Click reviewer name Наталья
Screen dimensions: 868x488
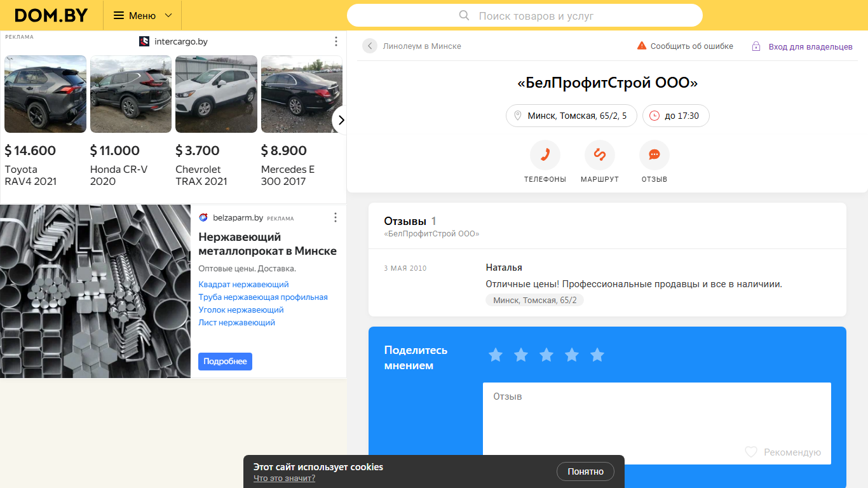click(x=504, y=268)
